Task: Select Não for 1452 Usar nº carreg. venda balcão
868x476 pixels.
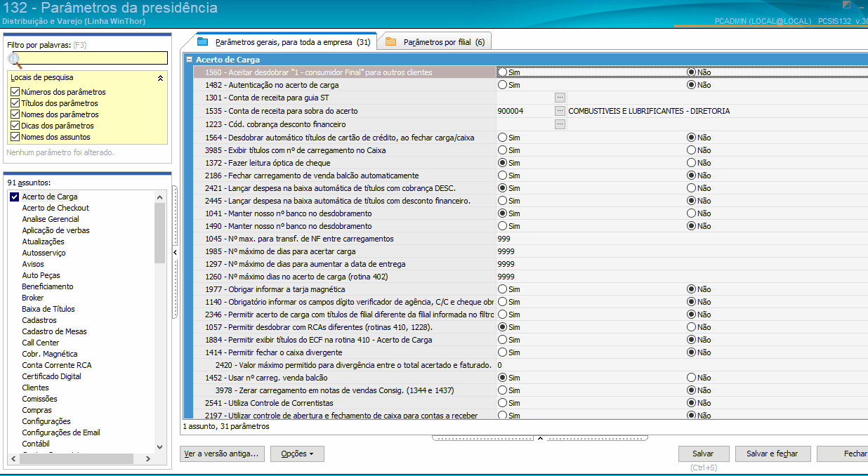Action: click(691, 378)
